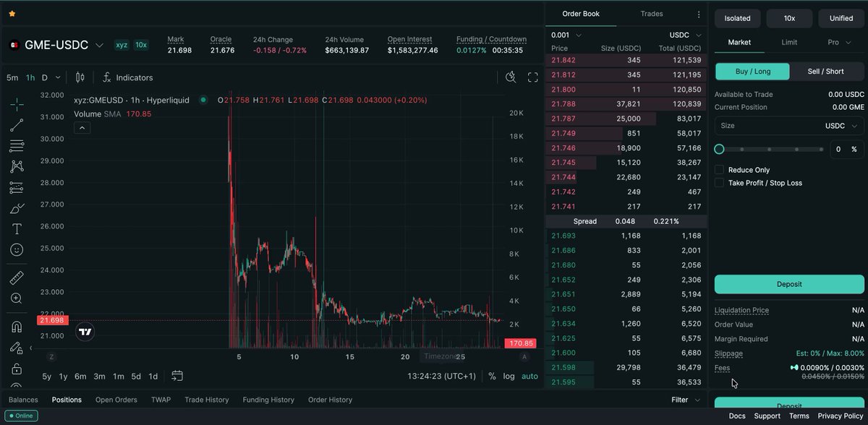Click the Unified account button
This screenshot has height=425, width=868.
click(841, 18)
